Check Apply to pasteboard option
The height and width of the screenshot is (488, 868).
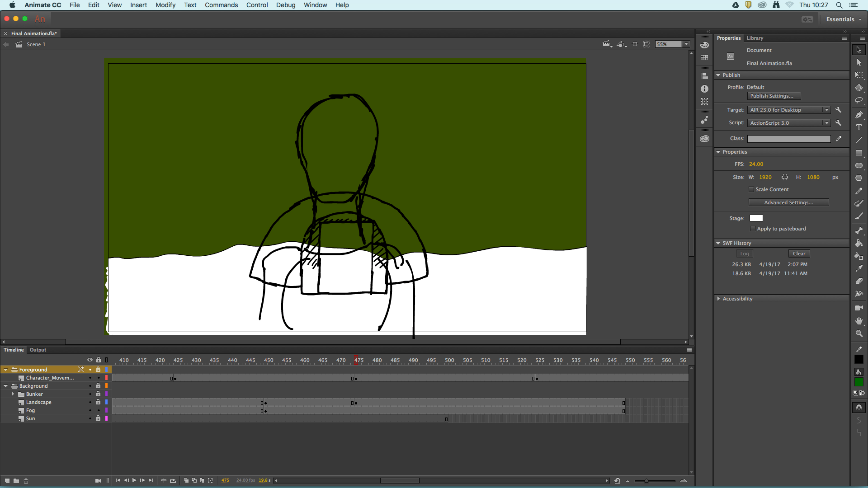[x=753, y=229]
